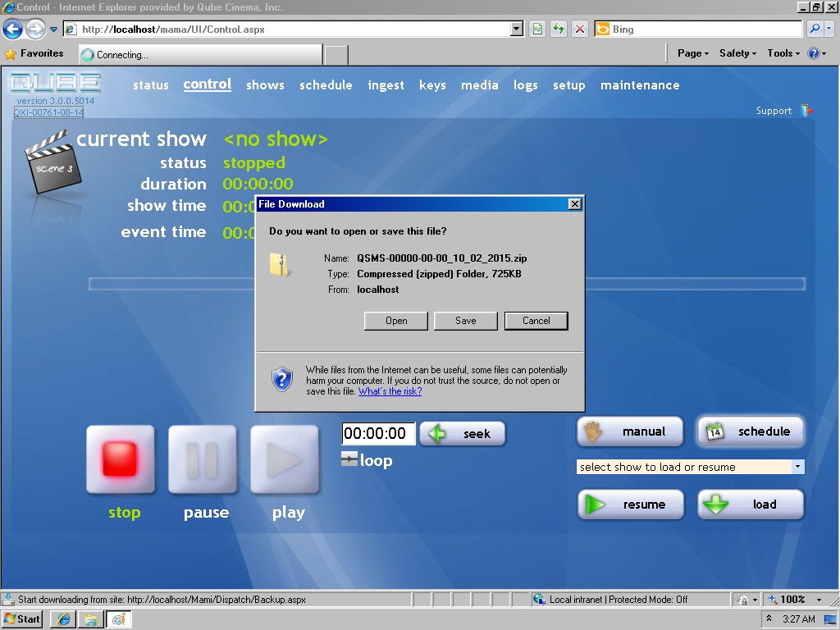Open the ingest tab

386,85
